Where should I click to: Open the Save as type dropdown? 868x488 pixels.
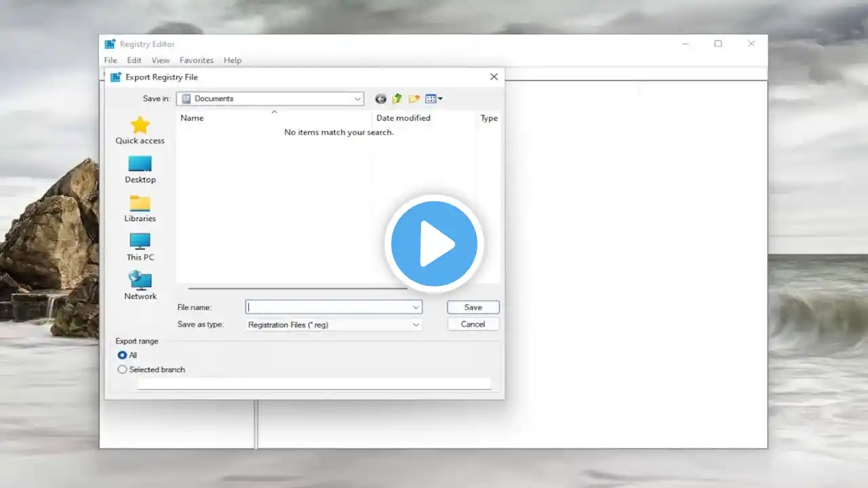point(334,325)
